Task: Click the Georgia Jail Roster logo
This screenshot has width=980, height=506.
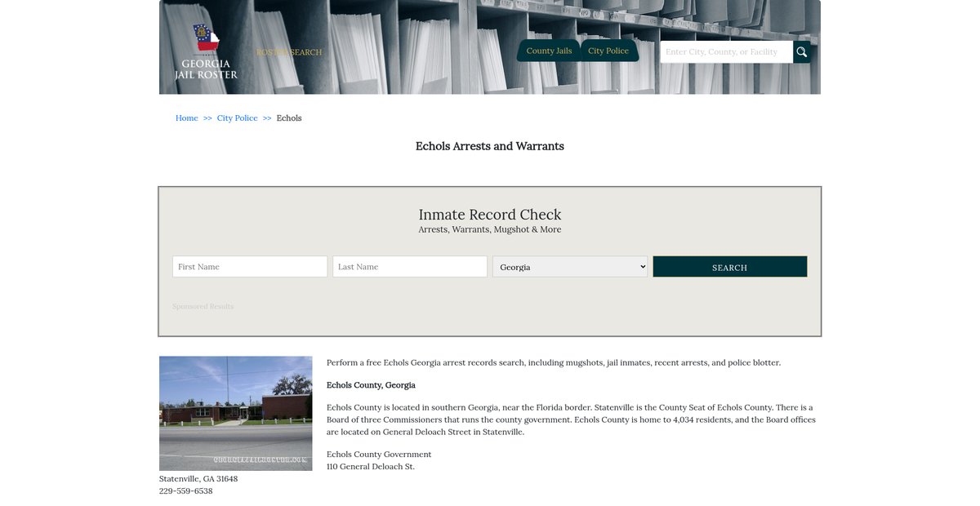Action: [206, 51]
